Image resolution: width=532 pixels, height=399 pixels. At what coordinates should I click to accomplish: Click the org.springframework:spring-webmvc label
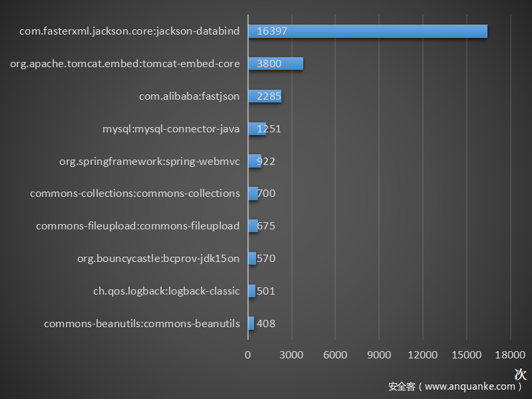coord(150,162)
